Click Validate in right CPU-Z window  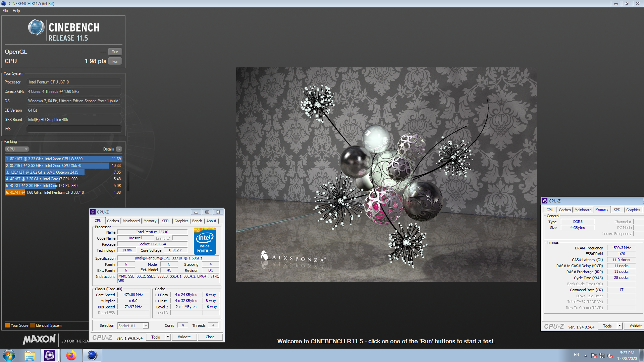click(634, 326)
